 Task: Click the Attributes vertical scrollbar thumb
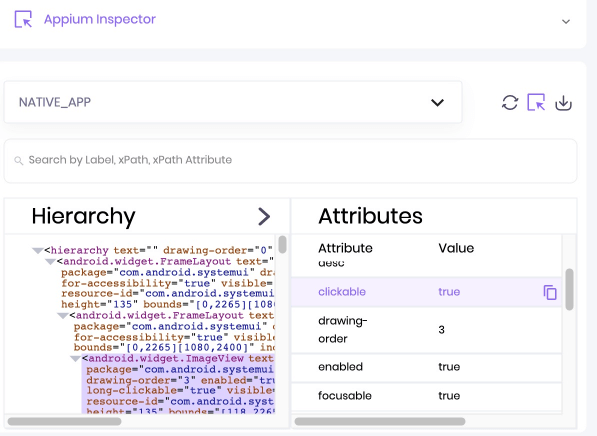tap(569, 289)
